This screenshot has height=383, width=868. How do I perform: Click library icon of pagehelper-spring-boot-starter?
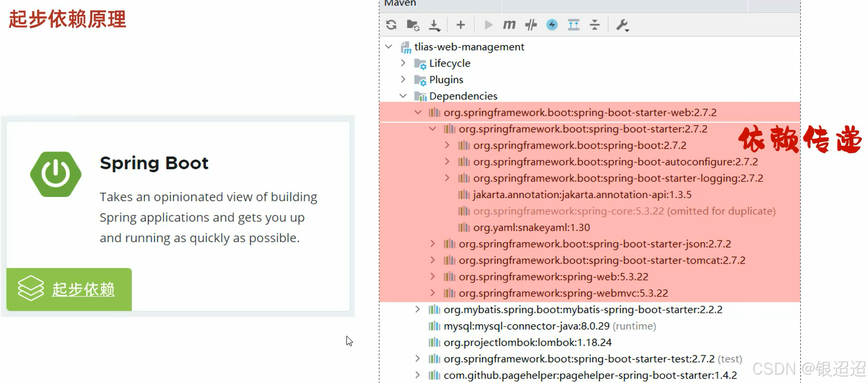click(x=434, y=375)
